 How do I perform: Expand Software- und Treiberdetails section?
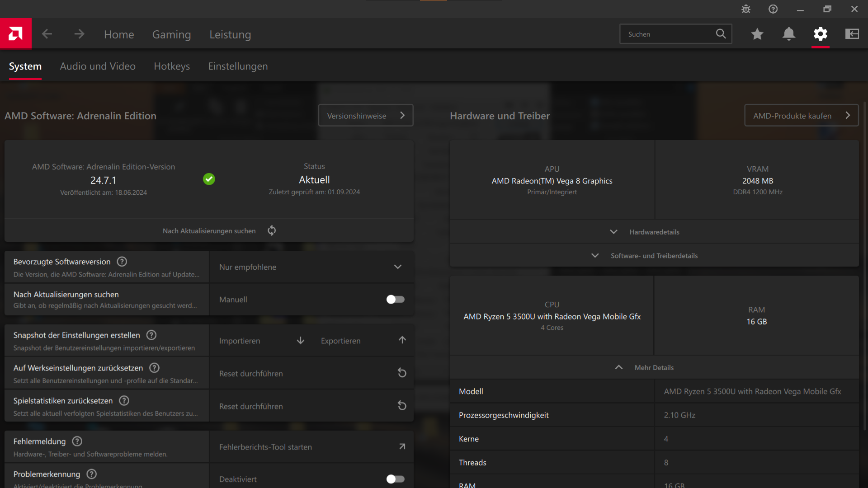[x=654, y=256]
